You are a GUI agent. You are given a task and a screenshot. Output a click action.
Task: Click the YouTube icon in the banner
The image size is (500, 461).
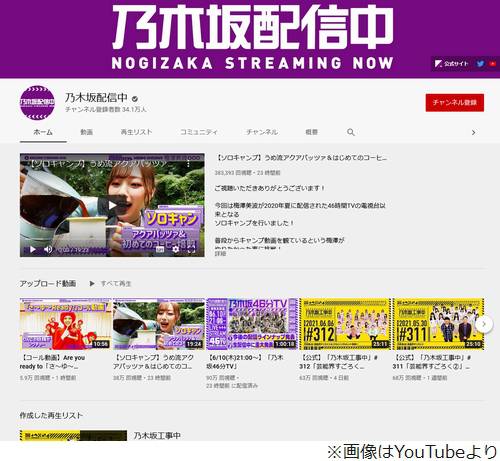[x=493, y=63]
